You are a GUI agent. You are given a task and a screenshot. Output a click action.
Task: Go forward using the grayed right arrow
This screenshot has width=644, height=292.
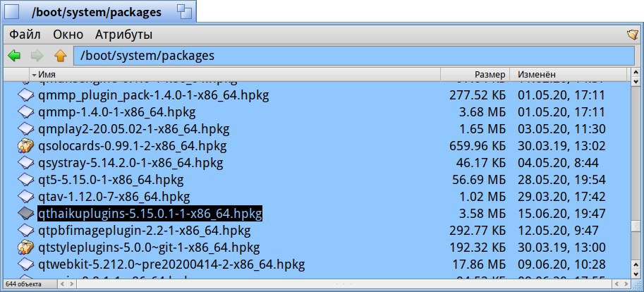coord(37,56)
